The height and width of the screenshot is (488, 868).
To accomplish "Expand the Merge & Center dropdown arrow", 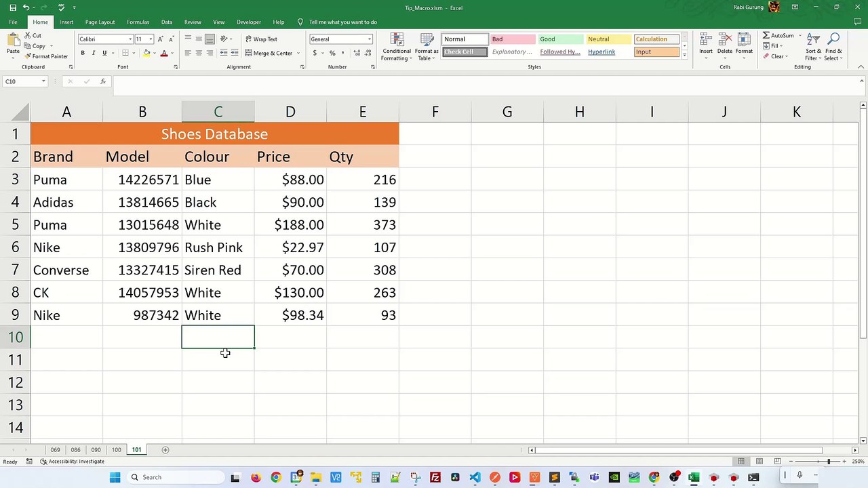I will point(298,53).
